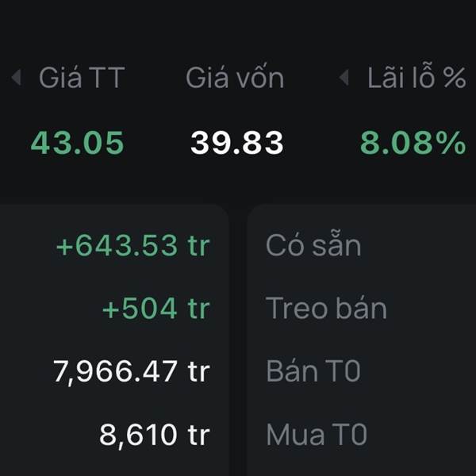476x476 pixels.
Task: Tap the 8.08% profit percentage
Action: pyautogui.click(x=413, y=143)
